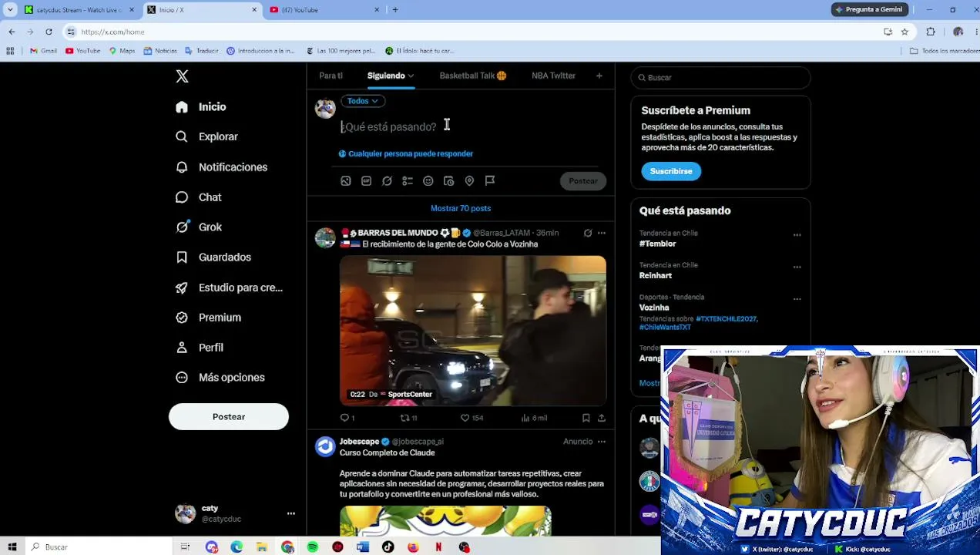Open account menu next to caty
This screenshot has height=555, width=980.
pos(290,513)
